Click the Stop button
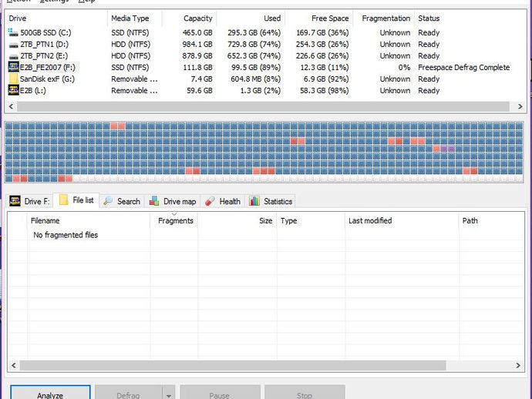 click(305, 393)
